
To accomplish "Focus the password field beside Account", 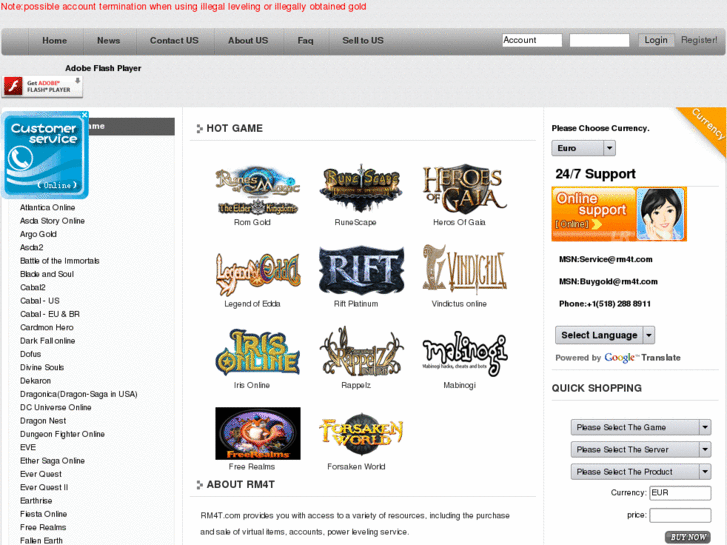I will 599,40.
